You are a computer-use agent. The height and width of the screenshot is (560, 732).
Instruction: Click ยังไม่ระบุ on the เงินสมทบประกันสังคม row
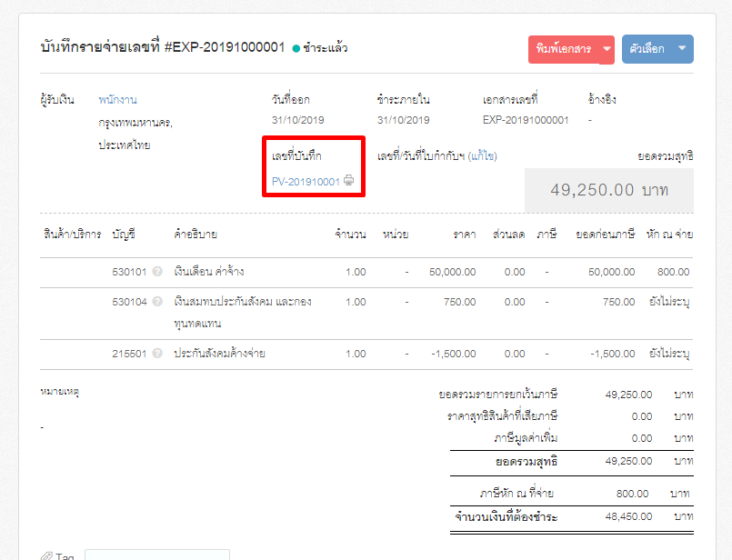click(670, 303)
